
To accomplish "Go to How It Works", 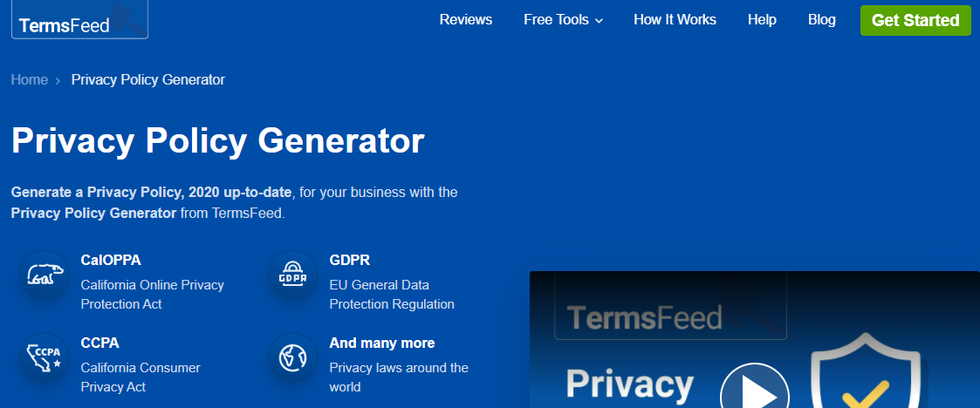I will (x=675, y=20).
